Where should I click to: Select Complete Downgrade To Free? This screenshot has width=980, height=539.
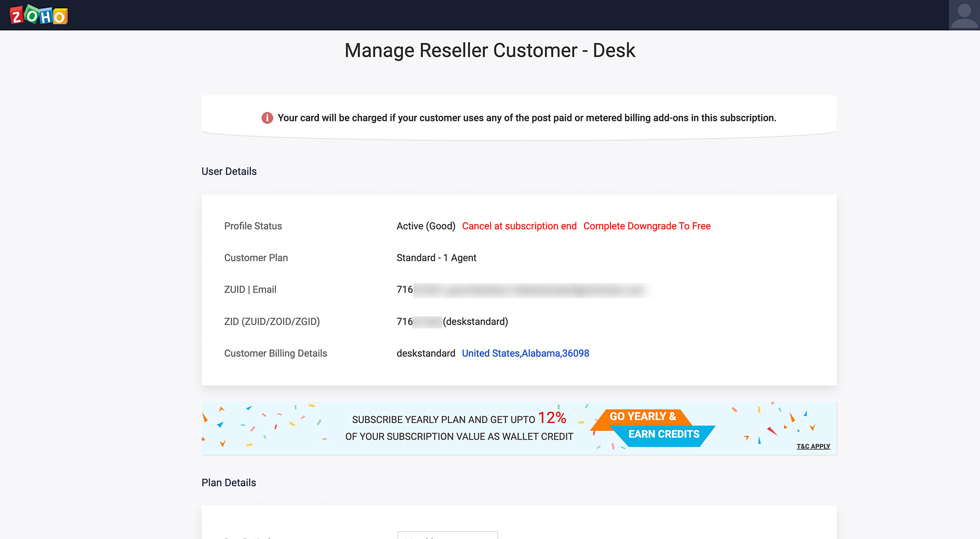point(646,226)
